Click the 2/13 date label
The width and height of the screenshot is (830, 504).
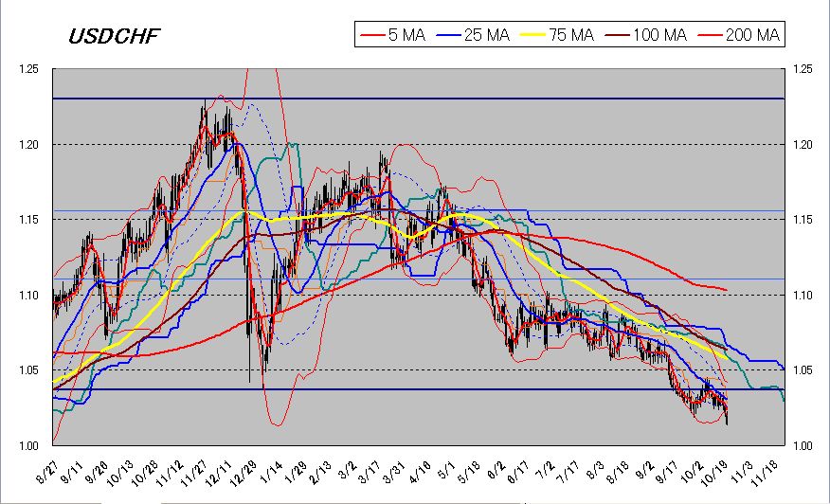(x=318, y=472)
